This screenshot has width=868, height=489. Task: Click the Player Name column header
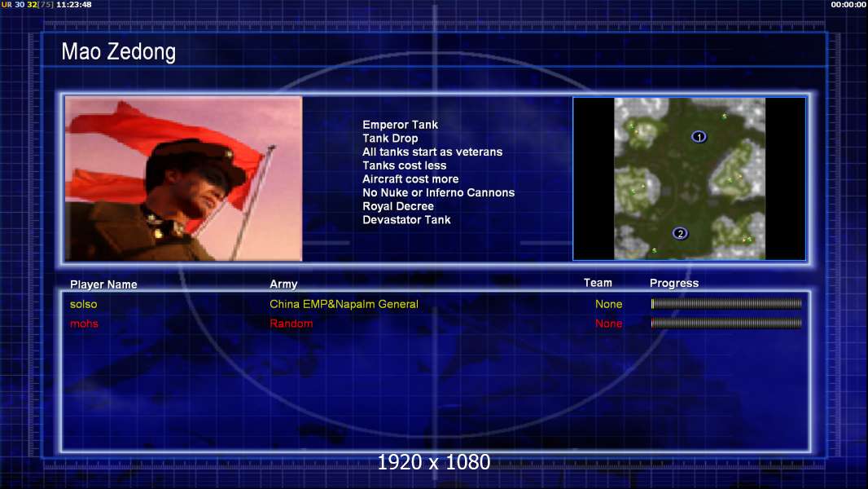[103, 284]
